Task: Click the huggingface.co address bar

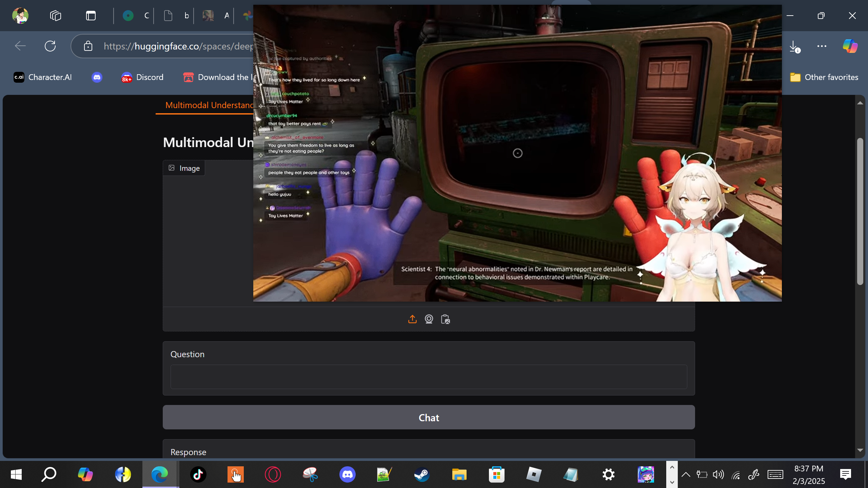Action: click(178, 46)
